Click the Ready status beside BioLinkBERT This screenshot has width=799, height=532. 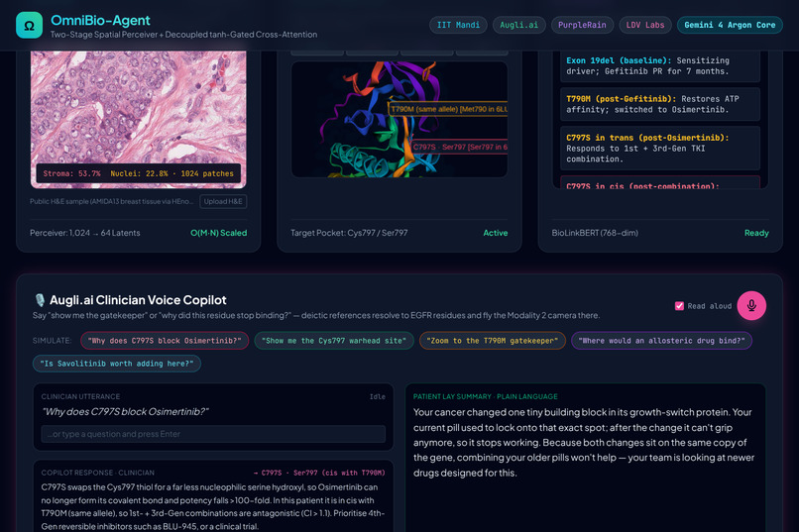(756, 233)
